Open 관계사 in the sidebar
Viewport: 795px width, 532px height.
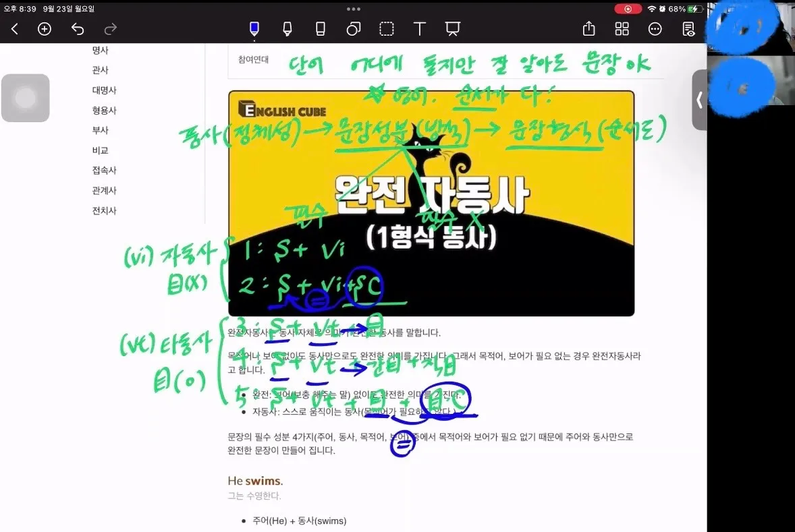tap(105, 191)
